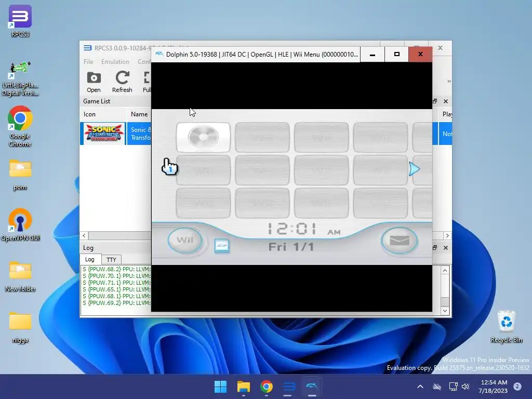532x399 pixels.
Task: Click game list scroll right arrow
Action: pyautogui.click(x=447, y=235)
